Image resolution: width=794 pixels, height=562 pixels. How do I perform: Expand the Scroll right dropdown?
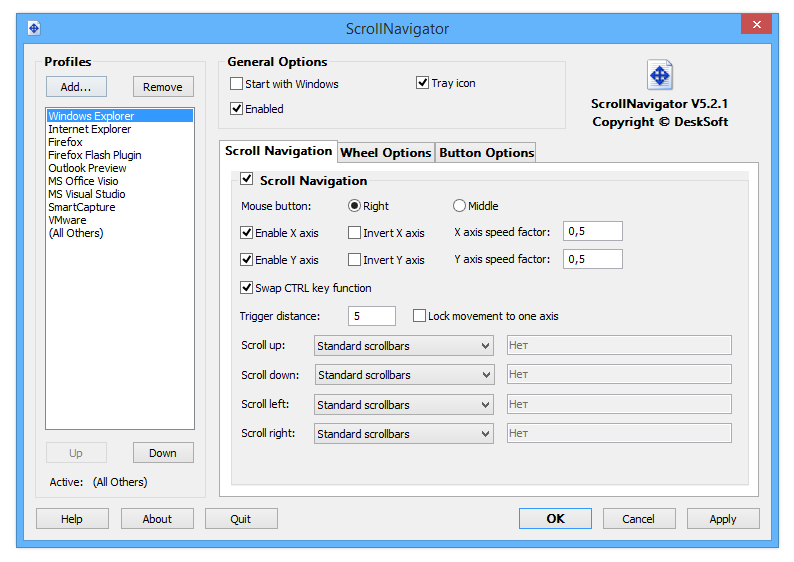404,434
